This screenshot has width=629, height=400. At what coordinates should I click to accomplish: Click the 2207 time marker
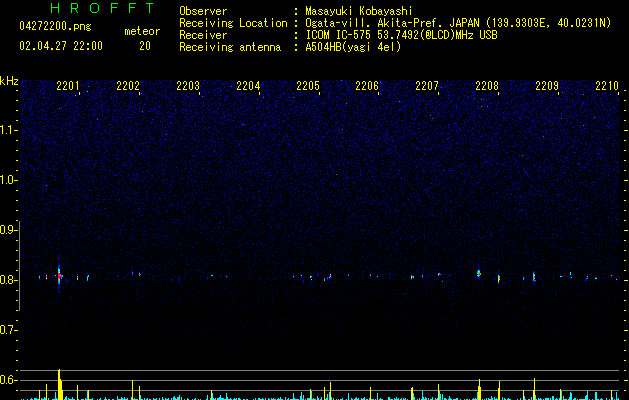click(427, 85)
